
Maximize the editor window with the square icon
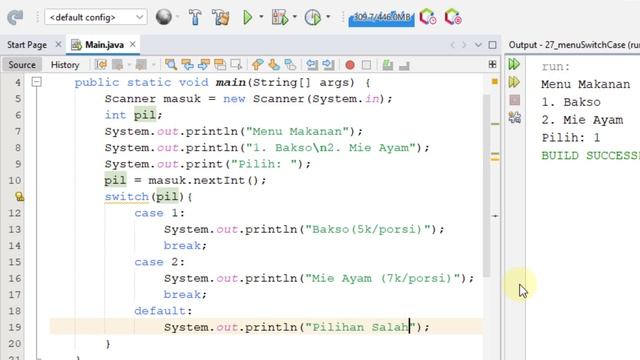(x=492, y=44)
